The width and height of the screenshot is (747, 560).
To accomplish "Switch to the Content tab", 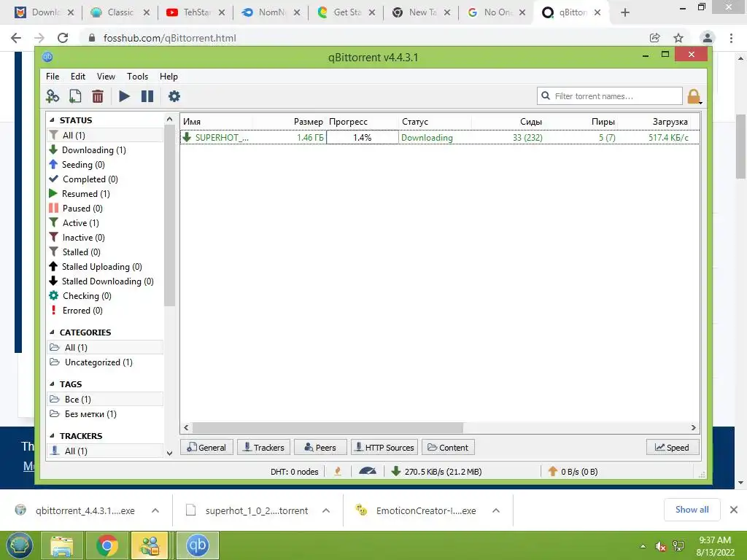I will [448, 448].
